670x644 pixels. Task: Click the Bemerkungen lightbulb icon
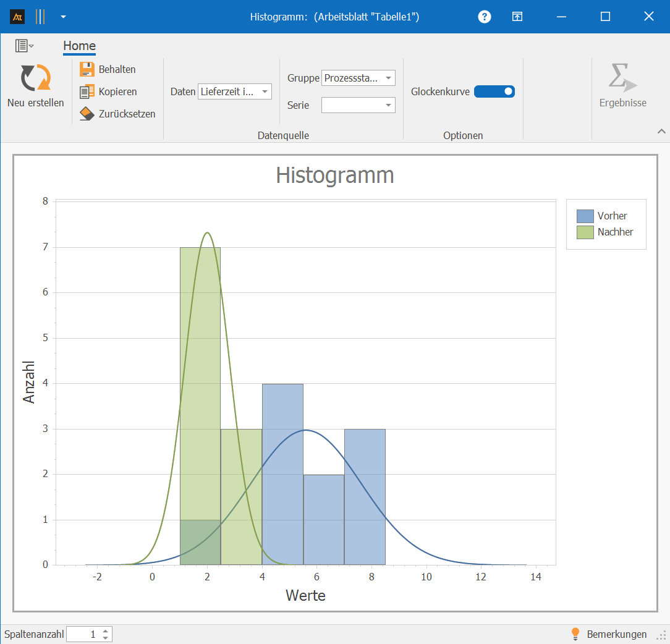(x=575, y=634)
